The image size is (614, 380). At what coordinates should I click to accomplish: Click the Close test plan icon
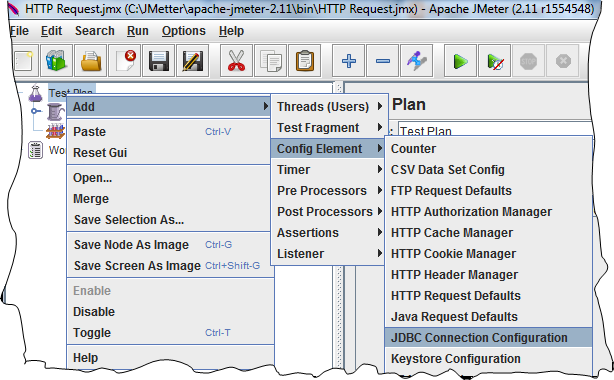(125, 61)
